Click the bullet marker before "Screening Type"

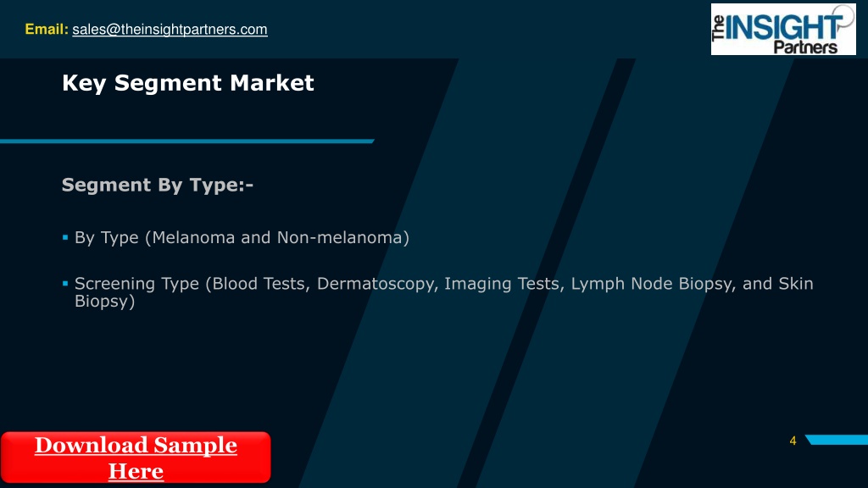tap(65, 283)
